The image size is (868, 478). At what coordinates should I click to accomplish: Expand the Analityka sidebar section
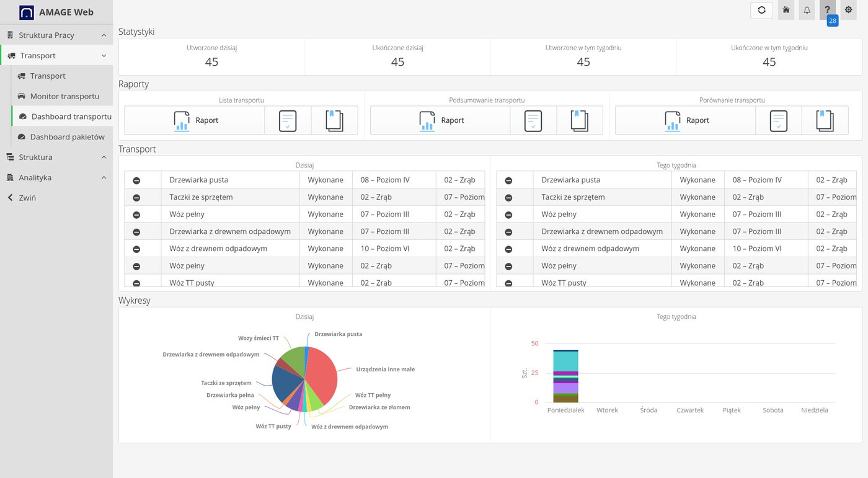[x=56, y=178]
